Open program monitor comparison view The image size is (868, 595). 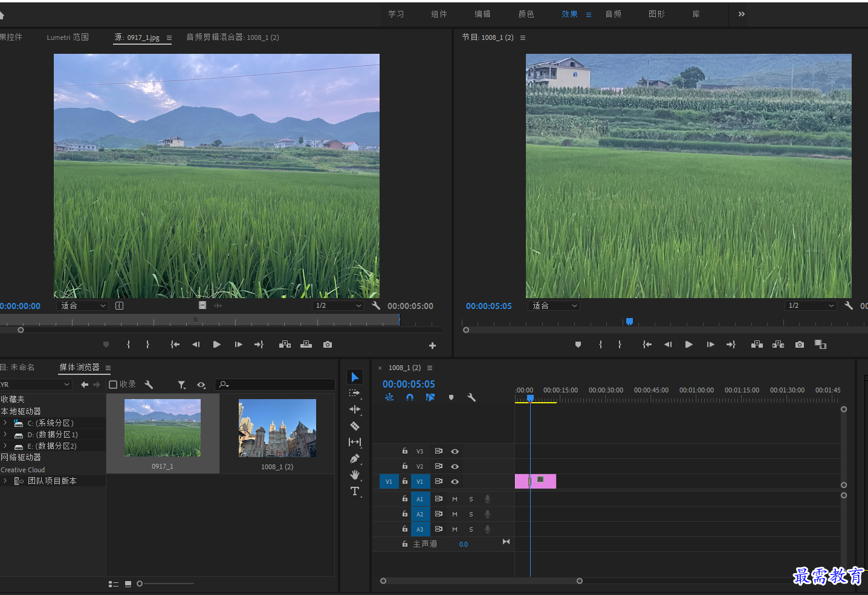click(x=820, y=345)
